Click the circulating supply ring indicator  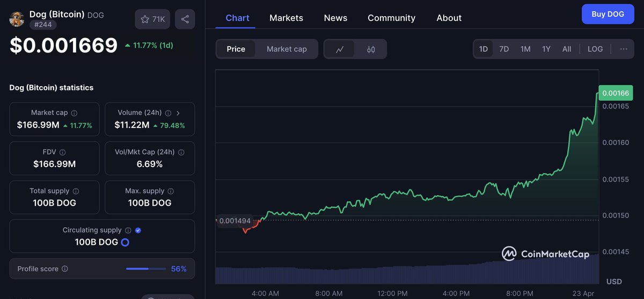[x=125, y=242]
